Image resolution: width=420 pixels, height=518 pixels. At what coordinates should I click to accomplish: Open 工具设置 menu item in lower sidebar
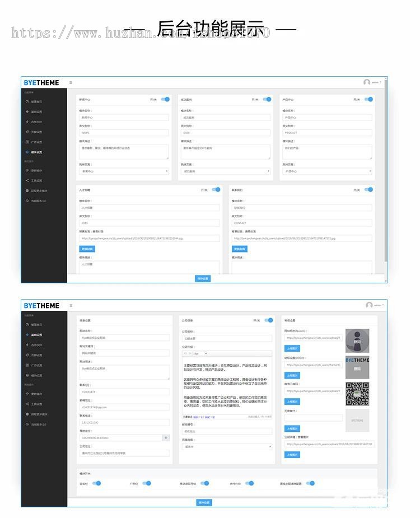point(36,404)
